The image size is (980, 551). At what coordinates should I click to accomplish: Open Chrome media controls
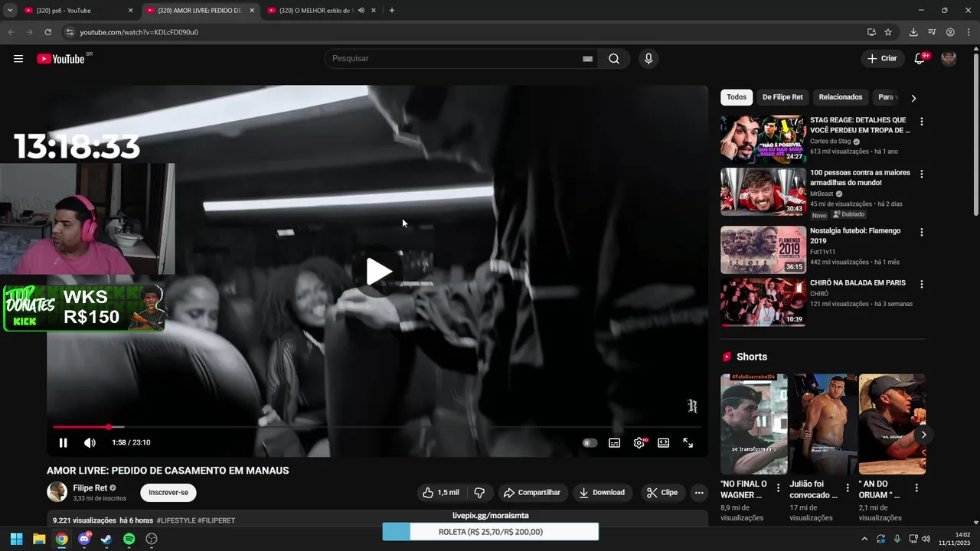(932, 32)
